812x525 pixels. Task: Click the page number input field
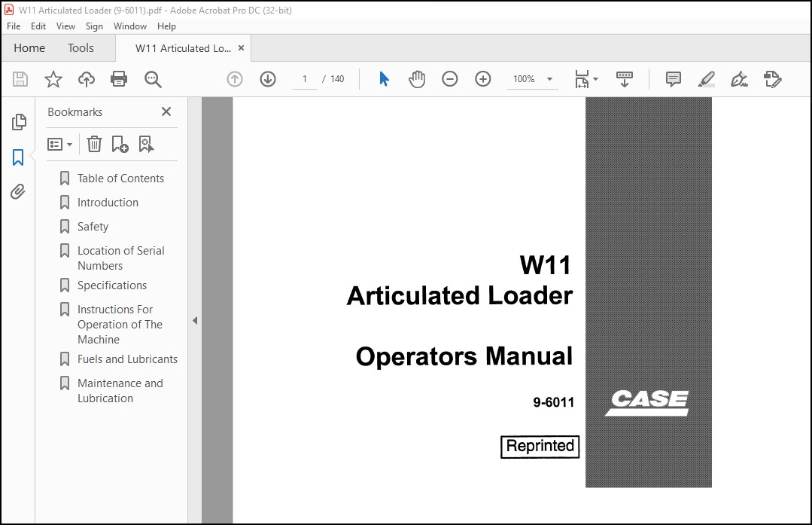(x=305, y=79)
